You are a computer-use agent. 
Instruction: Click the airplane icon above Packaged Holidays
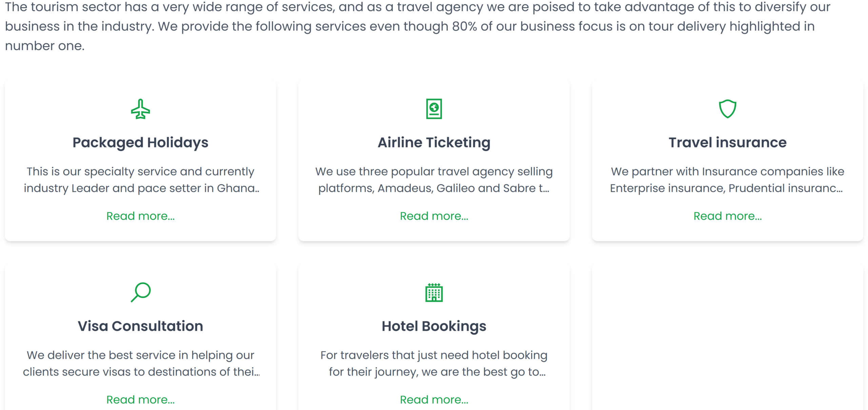pos(140,109)
